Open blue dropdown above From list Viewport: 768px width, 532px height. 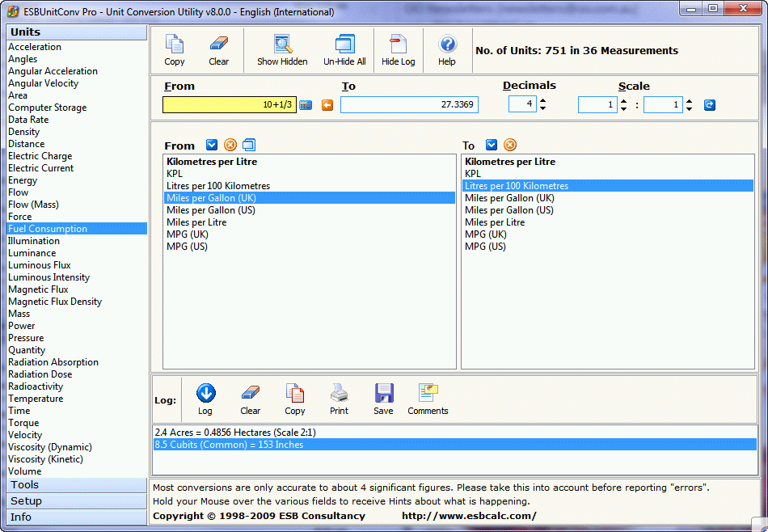[212, 145]
